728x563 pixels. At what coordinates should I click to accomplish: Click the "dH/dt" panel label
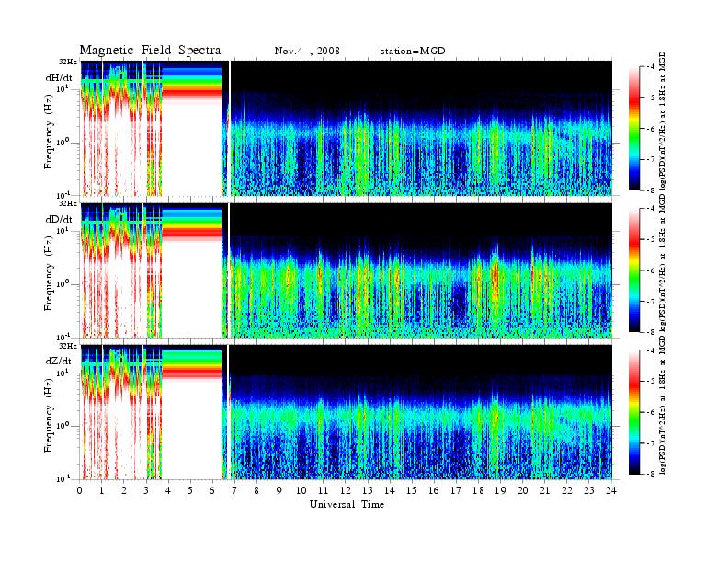[x=59, y=77]
